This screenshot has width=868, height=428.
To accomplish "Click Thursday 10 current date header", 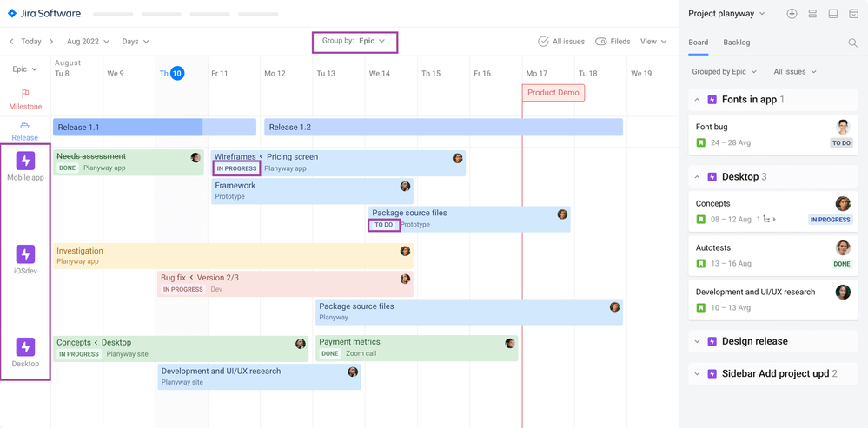I will 172,73.
